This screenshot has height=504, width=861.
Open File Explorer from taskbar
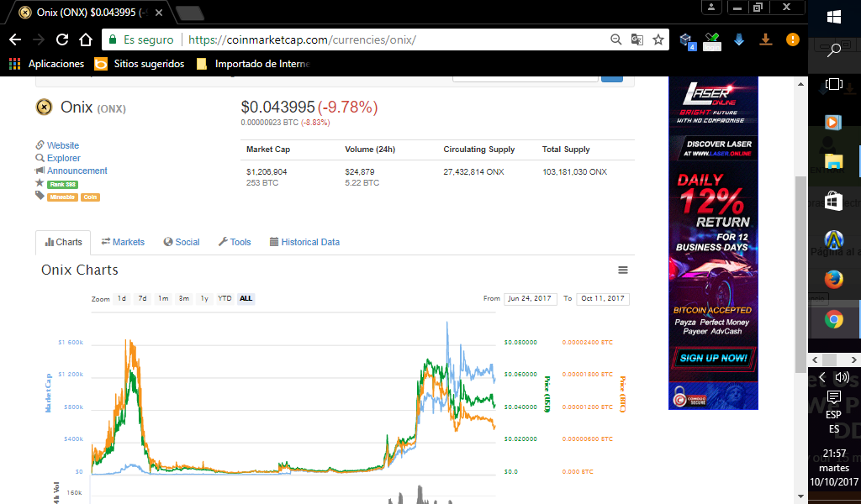point(834,161)
